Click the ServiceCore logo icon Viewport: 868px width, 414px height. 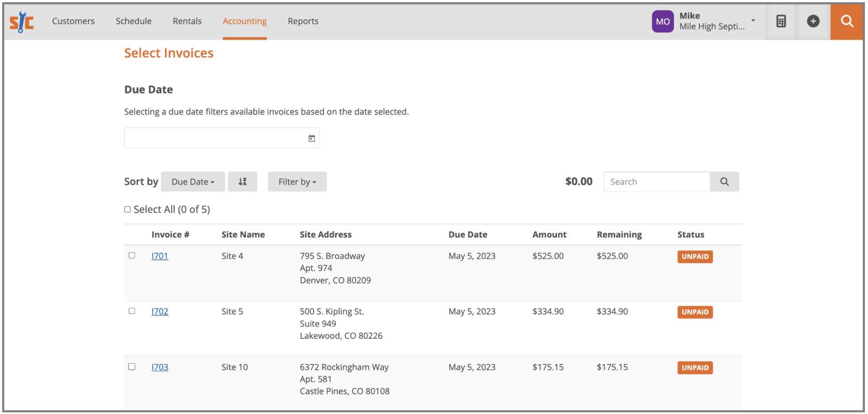[x=22, y=22]
